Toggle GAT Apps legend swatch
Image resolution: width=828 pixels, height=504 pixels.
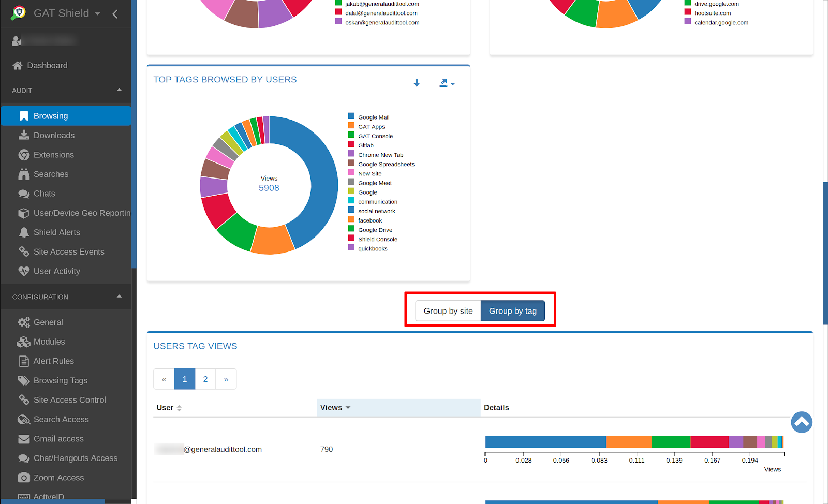click(x=351, y=126)
